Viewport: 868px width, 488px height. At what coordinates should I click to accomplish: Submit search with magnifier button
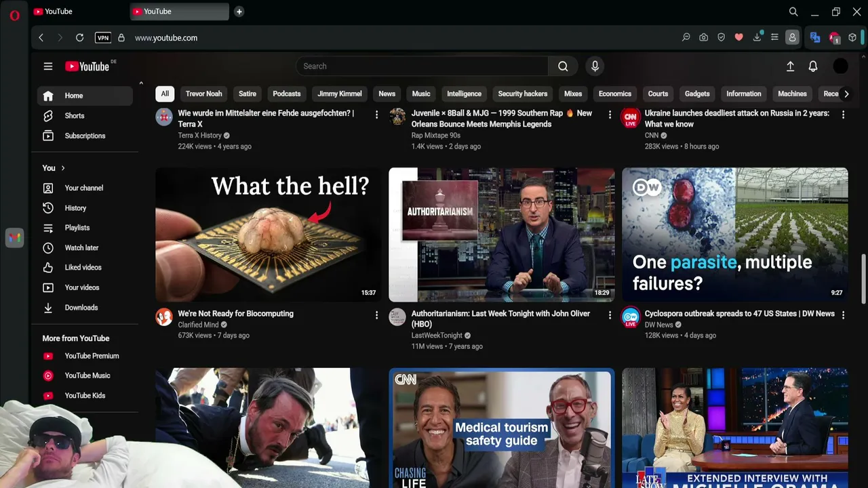pos(563,66)
